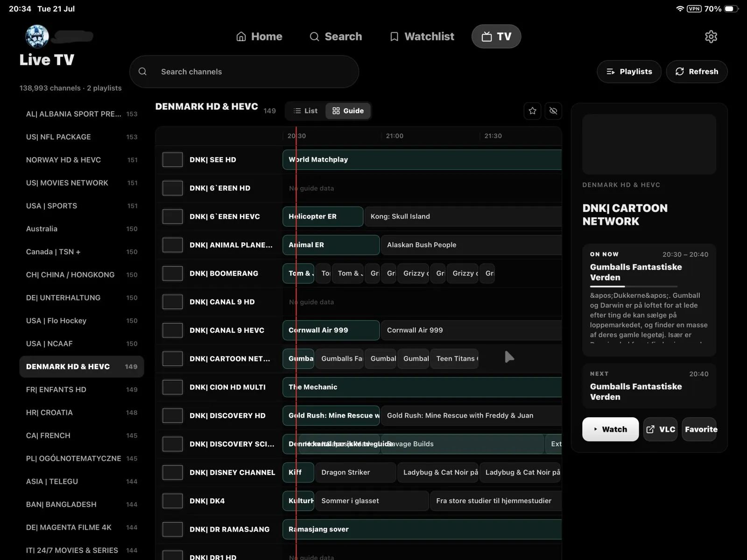The height and width of the screenshot is (560, 747).
Task: Select DENMARK HD & HEVC category
Action: coord(82,366)
